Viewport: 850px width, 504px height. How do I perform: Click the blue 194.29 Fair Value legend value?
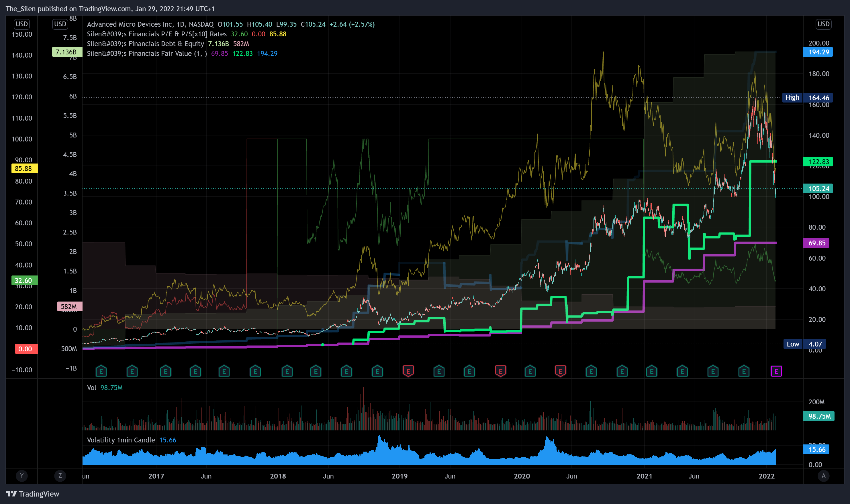click(267, 53)
